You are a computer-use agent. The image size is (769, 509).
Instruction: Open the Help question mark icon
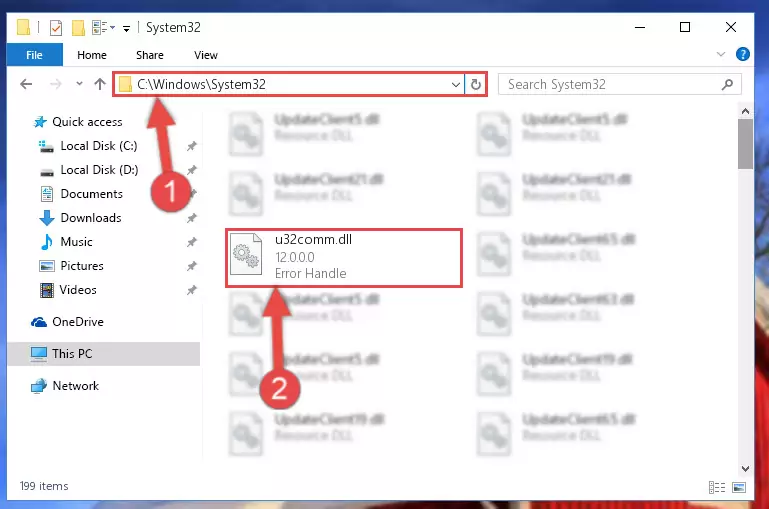[x=743, y=54]
